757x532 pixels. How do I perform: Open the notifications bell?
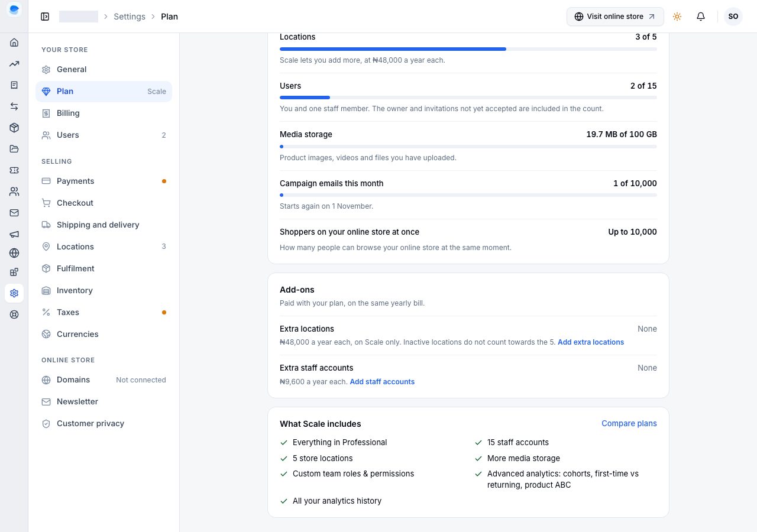point(701,17)
